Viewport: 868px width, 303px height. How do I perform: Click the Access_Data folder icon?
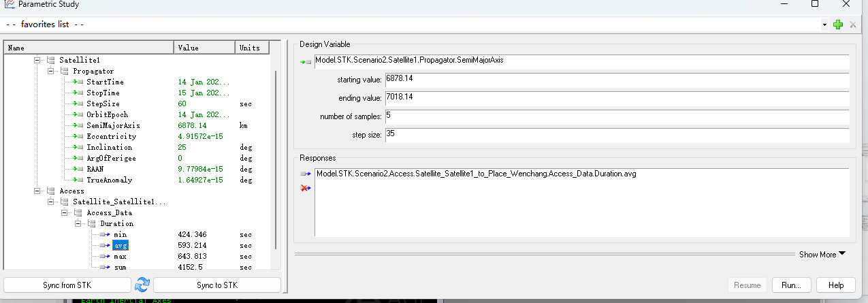pyautogui.click(x=78, y=212)
